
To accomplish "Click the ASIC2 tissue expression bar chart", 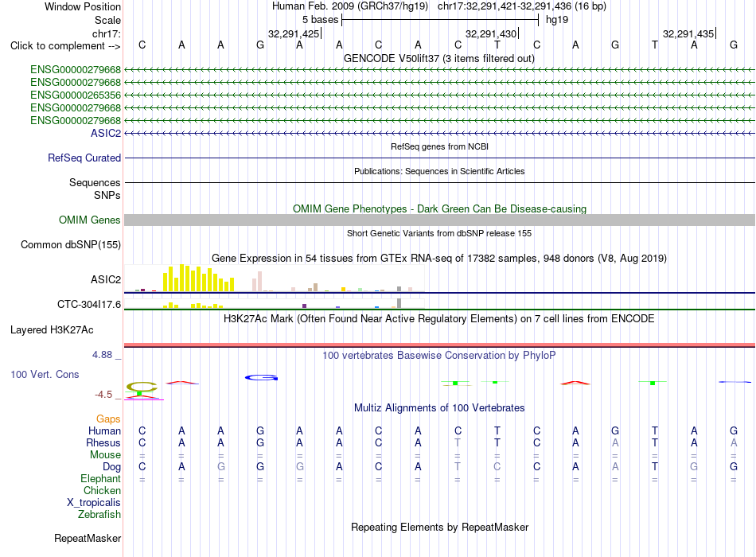I will pos(275,278).
